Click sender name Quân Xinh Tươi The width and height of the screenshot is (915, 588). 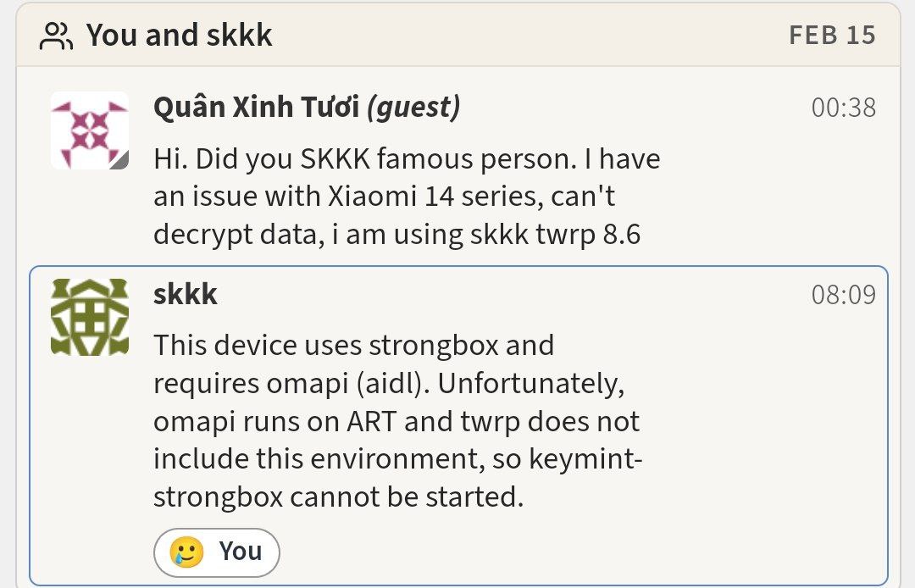256,107
